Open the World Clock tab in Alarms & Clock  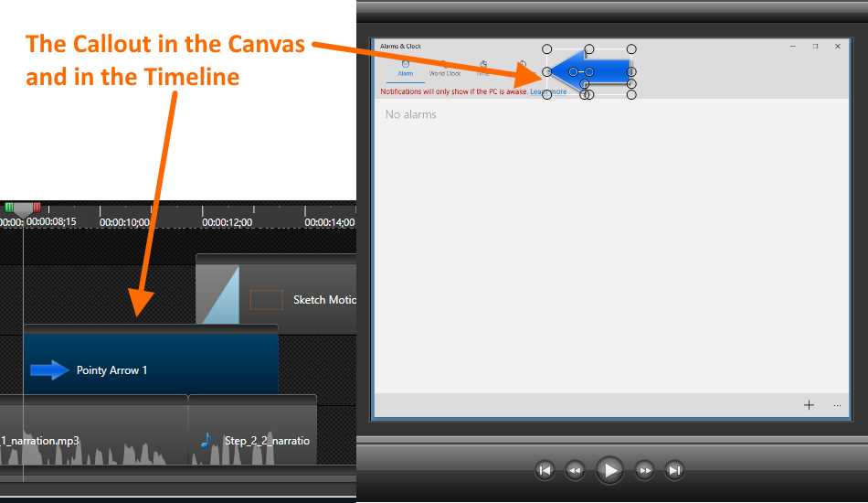tap(445, 69)
